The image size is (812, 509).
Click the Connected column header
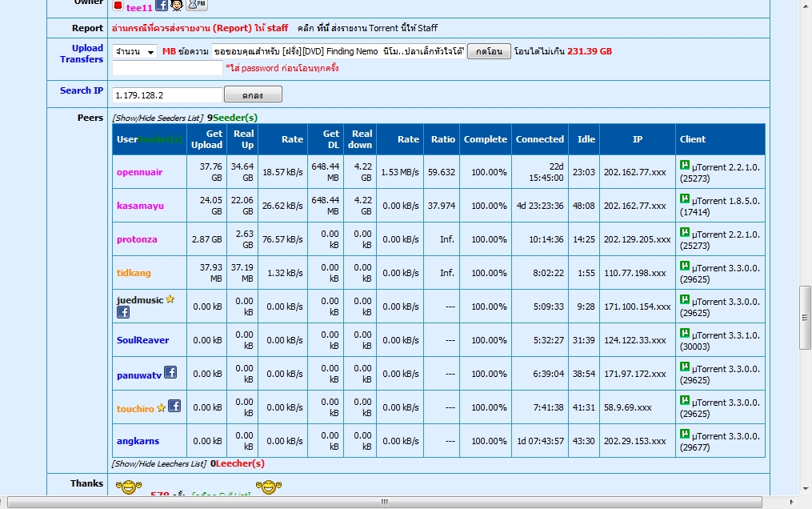pyautogui.click(x=540, y=139)
